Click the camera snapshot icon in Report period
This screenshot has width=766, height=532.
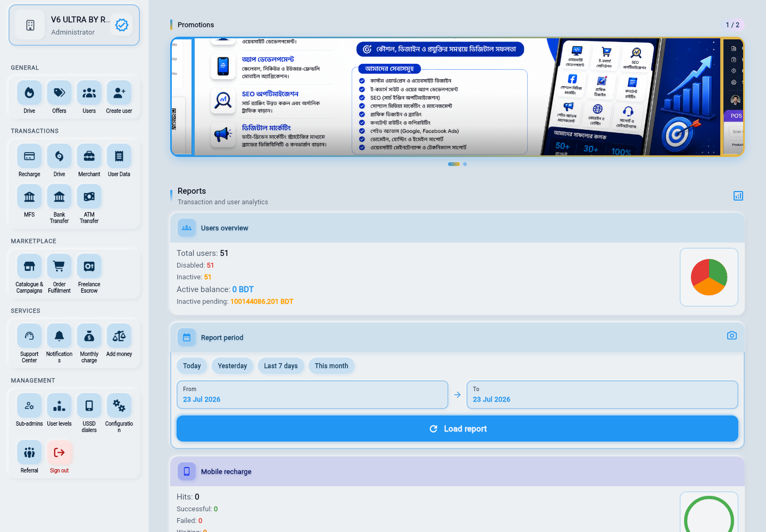click(x=732, y=336)
